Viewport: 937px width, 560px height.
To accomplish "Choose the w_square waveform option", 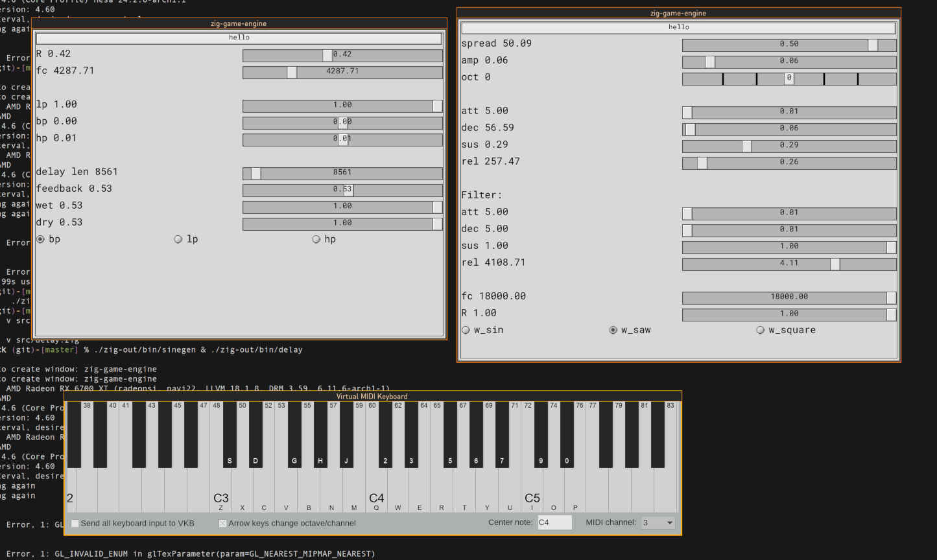I will [x=761, y=330].
